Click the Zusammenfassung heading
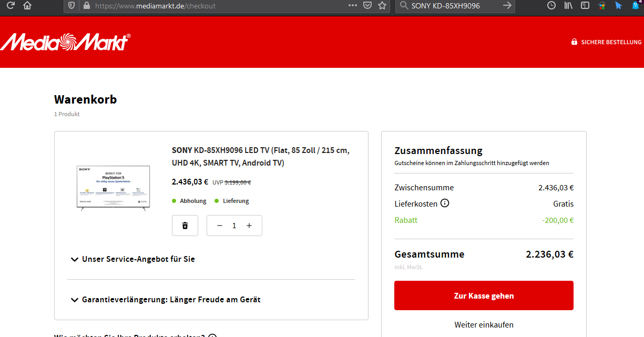 click(438, 151)
